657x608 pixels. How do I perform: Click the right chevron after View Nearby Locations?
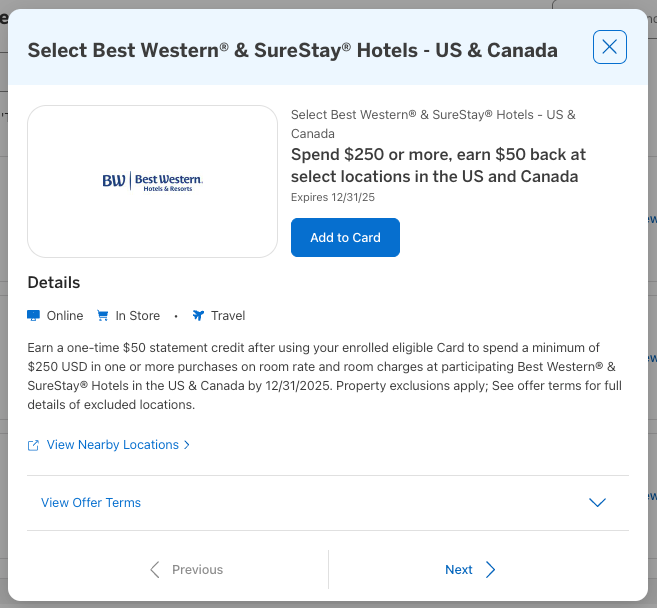pos(187,445)
